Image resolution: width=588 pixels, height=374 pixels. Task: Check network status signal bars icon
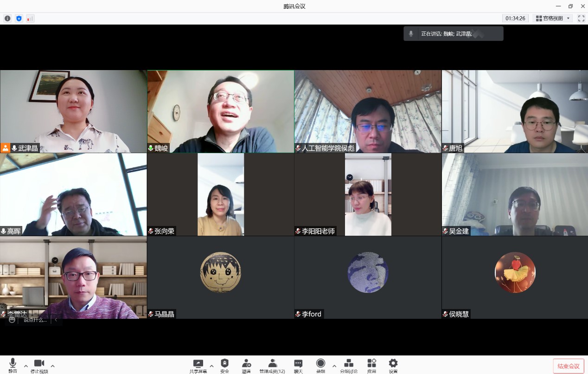pos(30,19)
